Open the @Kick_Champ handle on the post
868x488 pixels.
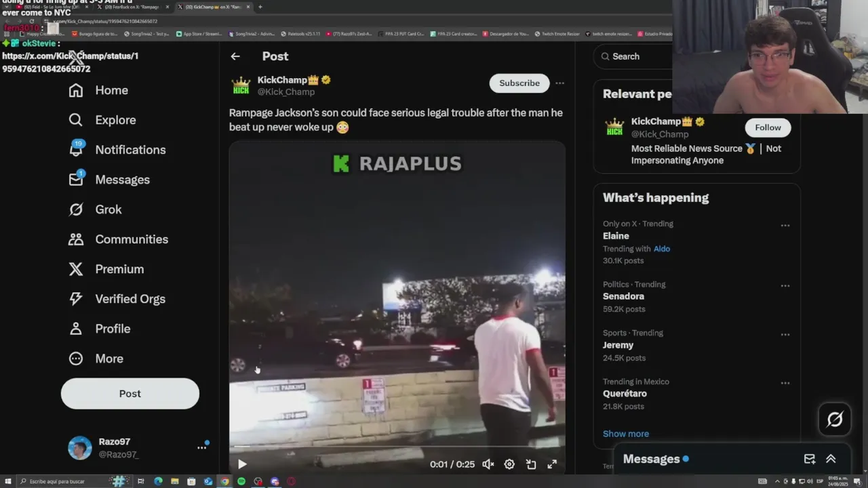pyautogui.click(x=286, y=92)
